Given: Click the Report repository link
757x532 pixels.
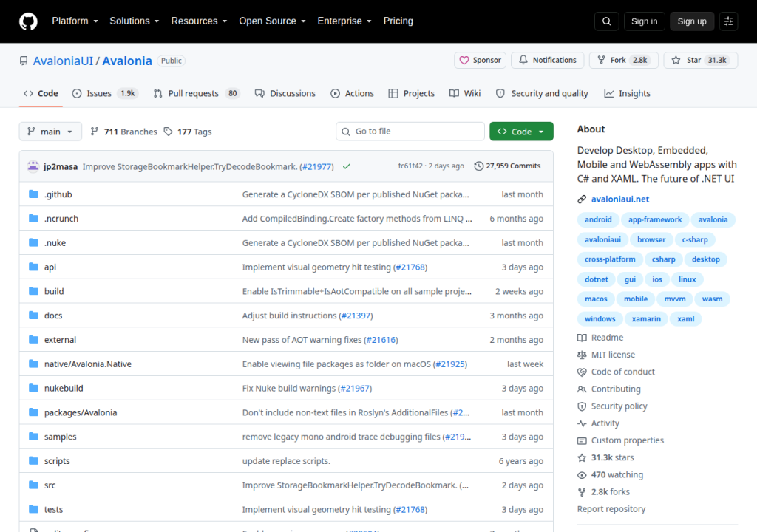Looking at the screenshot, I should [x=611, y=509].
